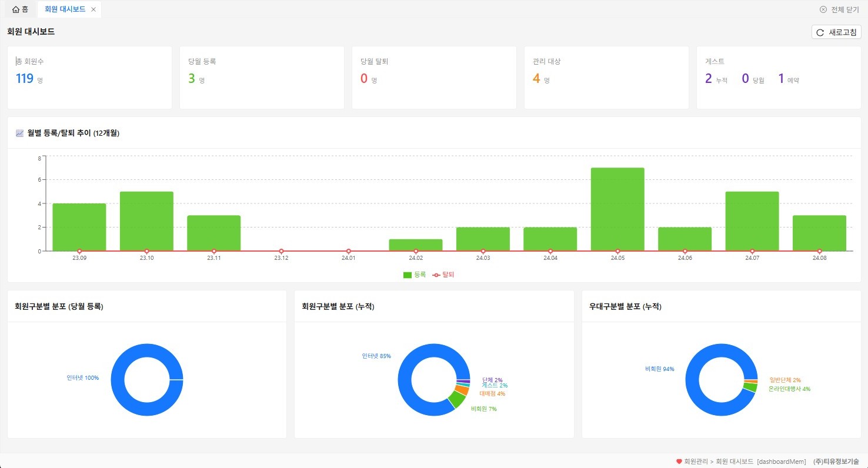This screenshot has width=868, height=468.
Task: Click the 게스트 예약 count 1
Action: [781, 78]
